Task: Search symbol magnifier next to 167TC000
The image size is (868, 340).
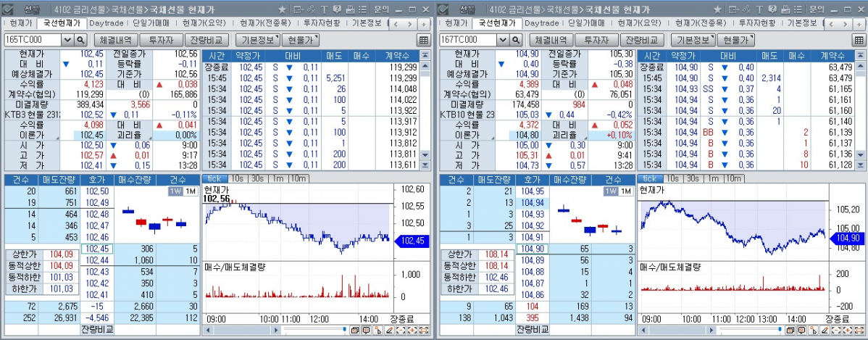Action: click(517, 40)
